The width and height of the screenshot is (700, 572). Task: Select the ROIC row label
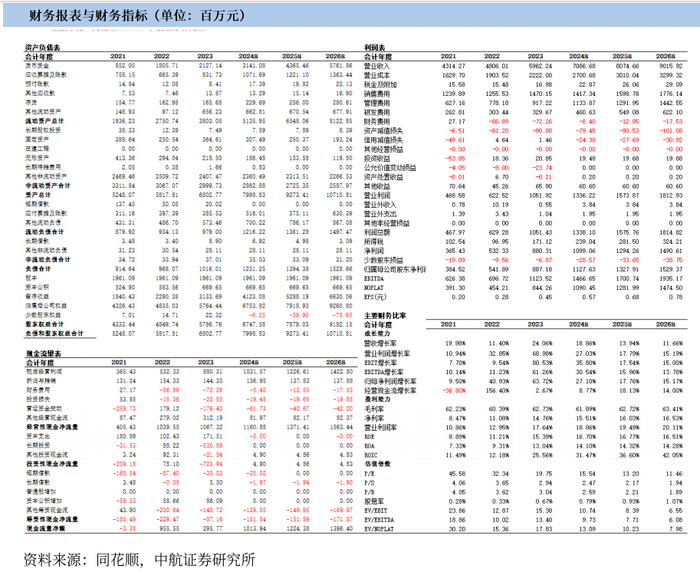371,455
